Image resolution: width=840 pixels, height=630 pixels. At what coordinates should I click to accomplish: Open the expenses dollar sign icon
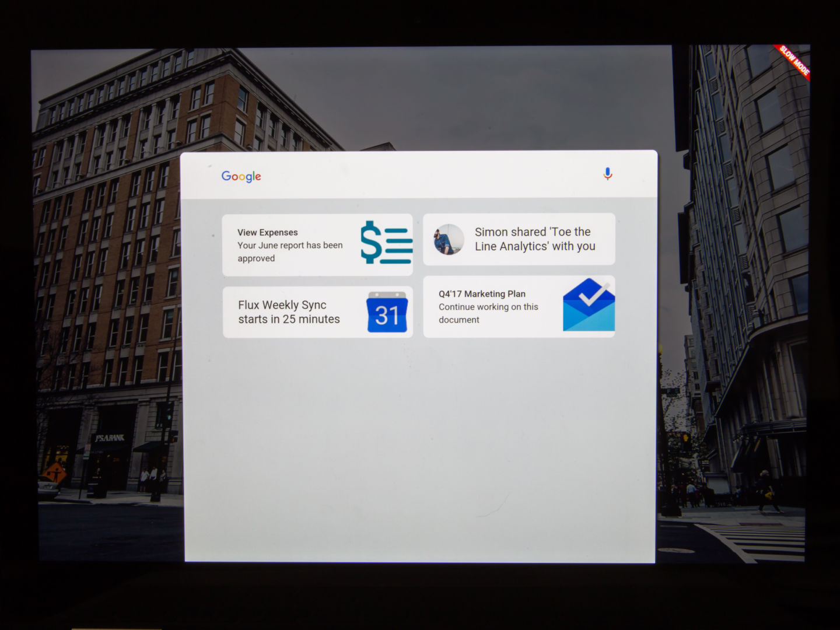(x=386, y=243)
